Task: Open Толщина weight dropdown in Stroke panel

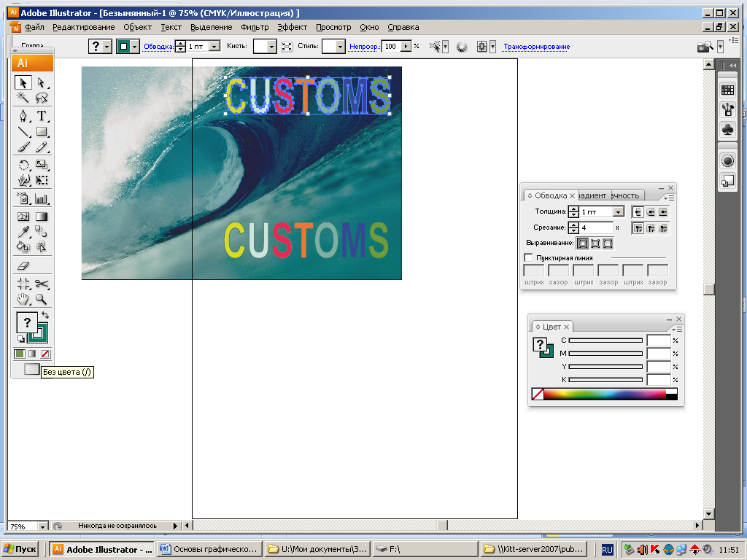Action: click(x=619, y=211)
